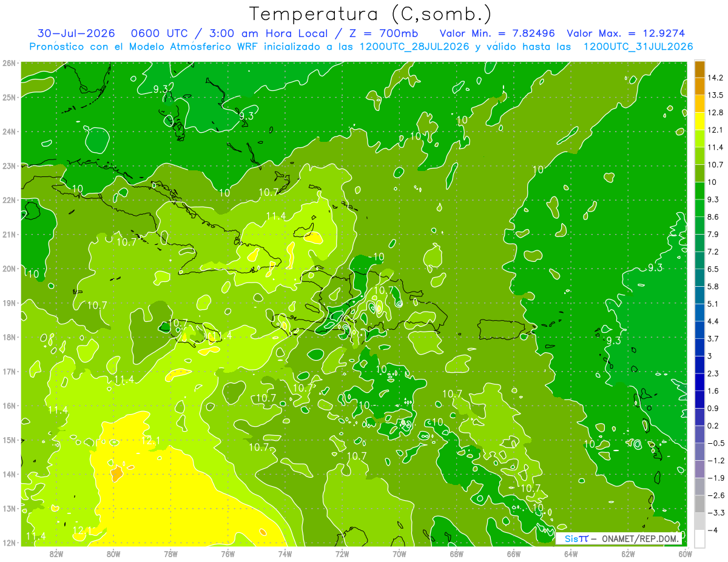Click the small orange hot spot near 80W 14N
Screen dimensions: 728x562
(x=116, y=473)
